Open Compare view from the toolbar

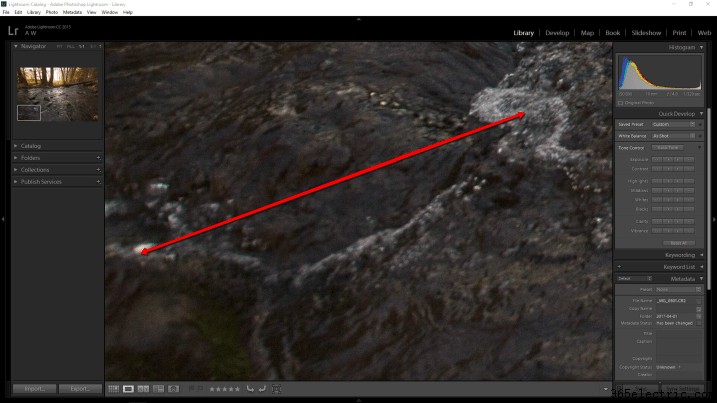144,389
